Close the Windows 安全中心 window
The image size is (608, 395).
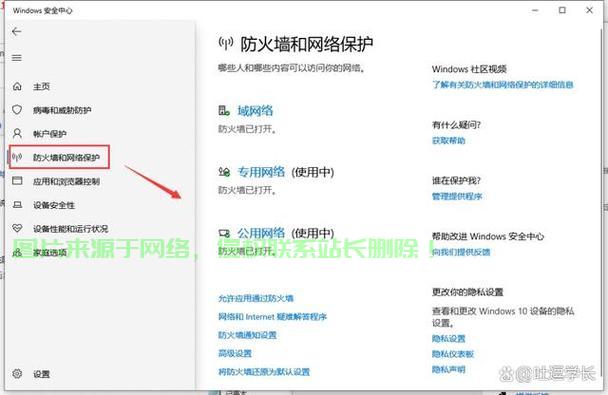pyautogui.click(x=589, y=10)
